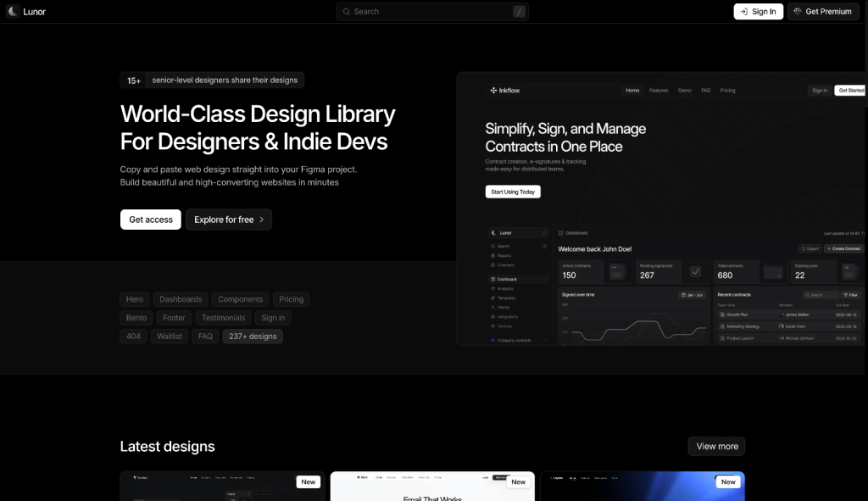Expand Company contracts in preview sidebar
Screen dimensions: 868x501
coord(519,341)
